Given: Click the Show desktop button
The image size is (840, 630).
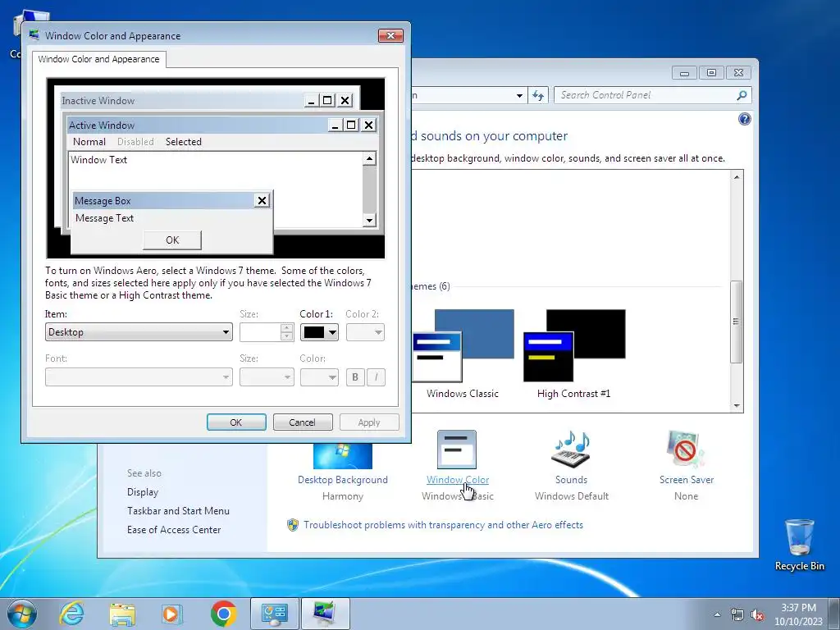Looking at the screenshot, I should [834, 614].
